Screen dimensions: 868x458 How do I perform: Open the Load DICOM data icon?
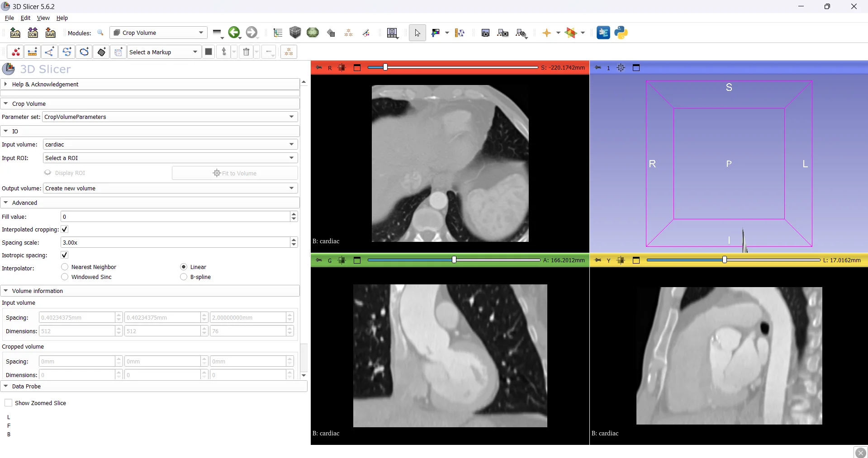coord(33,33)
